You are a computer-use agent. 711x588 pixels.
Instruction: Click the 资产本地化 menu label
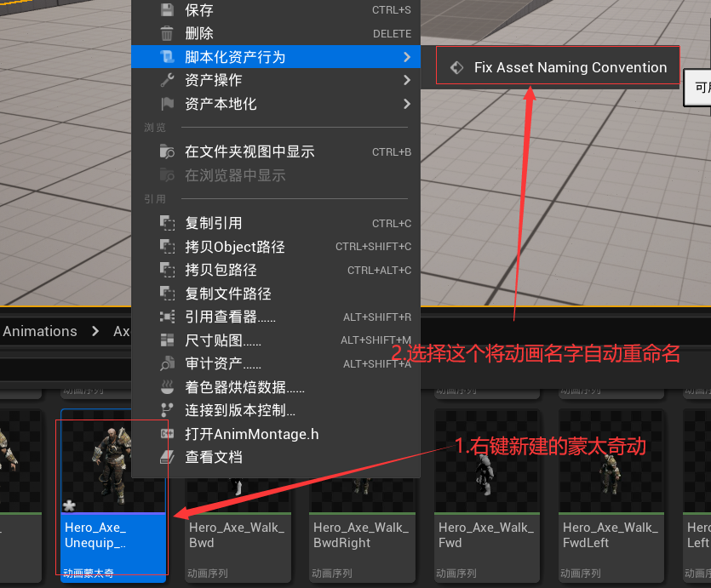(221, 104)
